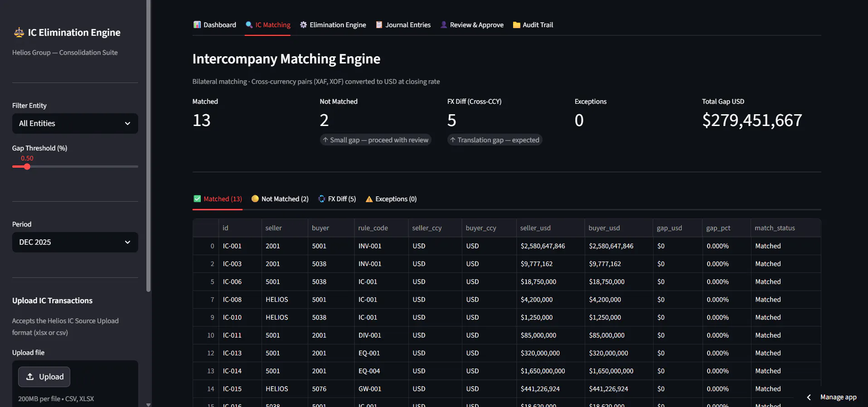
Task: Select the IC-008 id cell
Action: point(240,300)
